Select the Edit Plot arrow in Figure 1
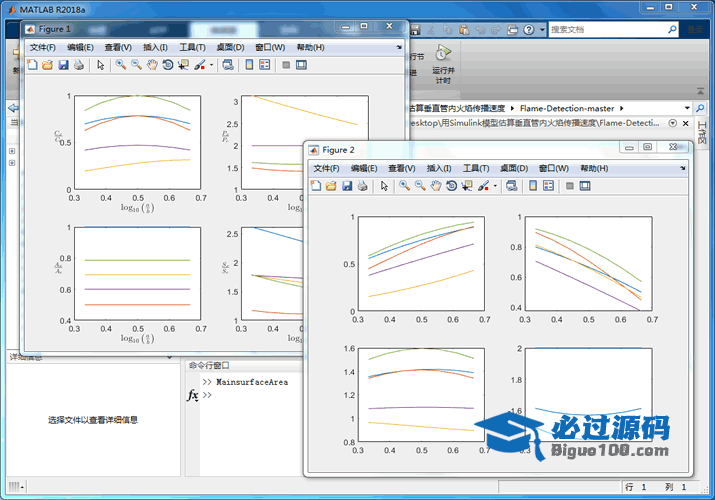This screenshot has height=500, width=715. coord(101,65)
